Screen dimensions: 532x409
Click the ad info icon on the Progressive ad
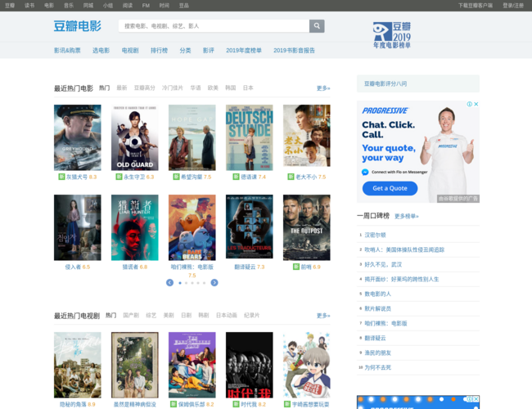point(469,105)
